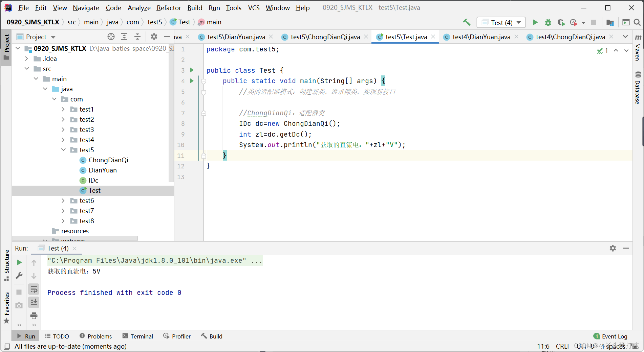The image size is (644, 352).
Task: Collapse the src folder
Action: 27,69
